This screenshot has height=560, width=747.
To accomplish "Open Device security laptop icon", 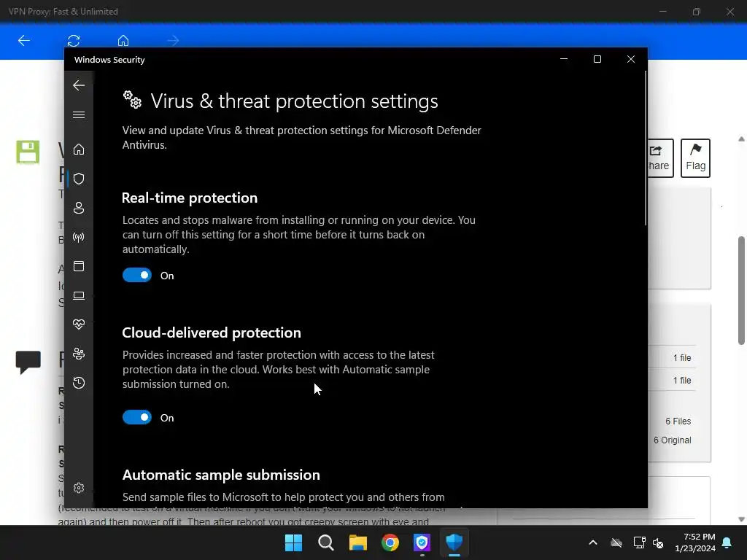I will pyautogui.click(x=79, y=296).
